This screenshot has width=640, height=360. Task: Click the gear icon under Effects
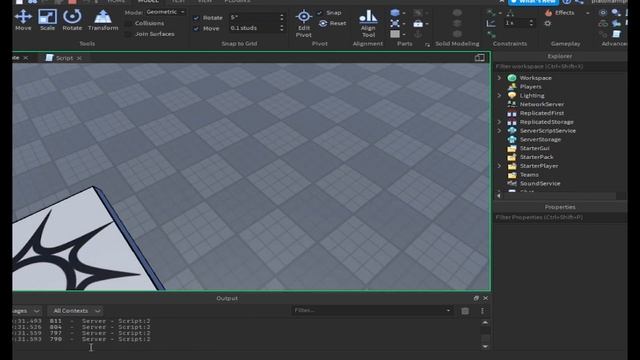point(548,24)
